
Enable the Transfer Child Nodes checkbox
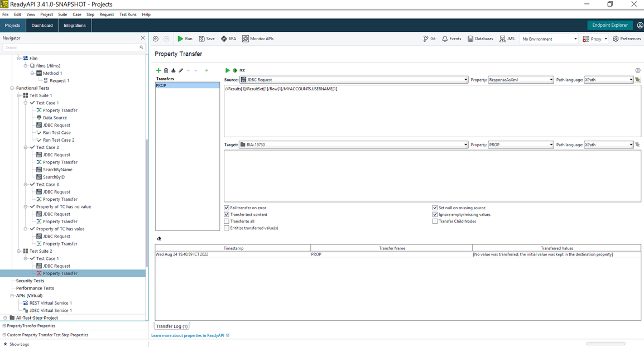click(x=435, y=221)
